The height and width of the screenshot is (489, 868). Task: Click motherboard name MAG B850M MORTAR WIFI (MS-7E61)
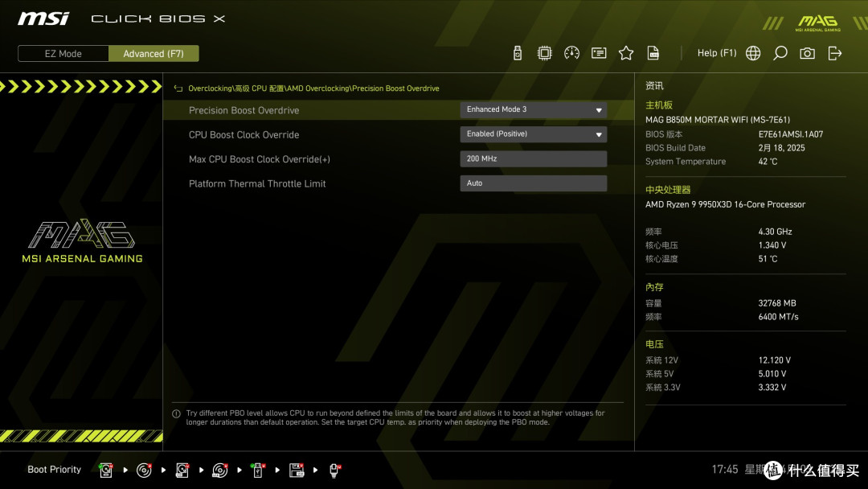tap(718, 120)
